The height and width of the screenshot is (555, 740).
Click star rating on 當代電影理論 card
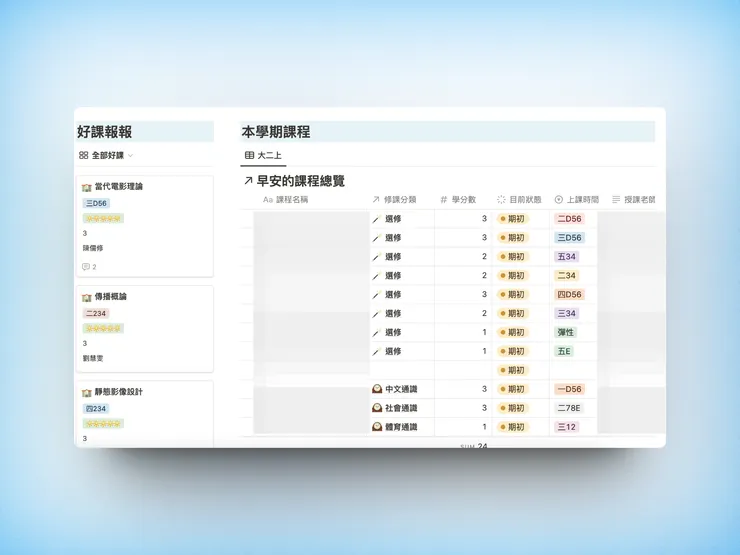coord(103,219)
